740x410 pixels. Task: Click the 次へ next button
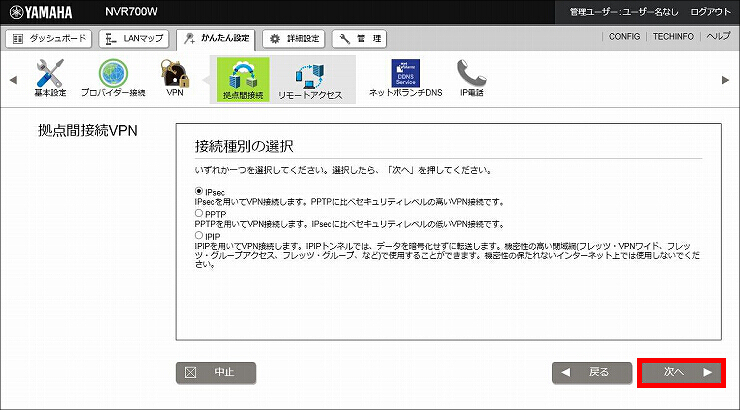(681, 373)
